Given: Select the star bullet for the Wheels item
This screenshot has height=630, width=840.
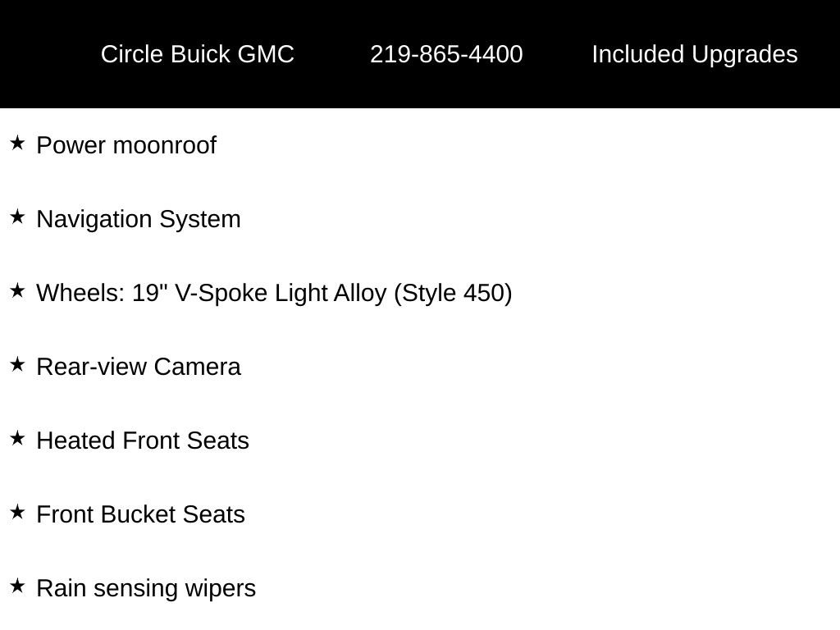Looking at the screenshot, I should coord(17,291).
